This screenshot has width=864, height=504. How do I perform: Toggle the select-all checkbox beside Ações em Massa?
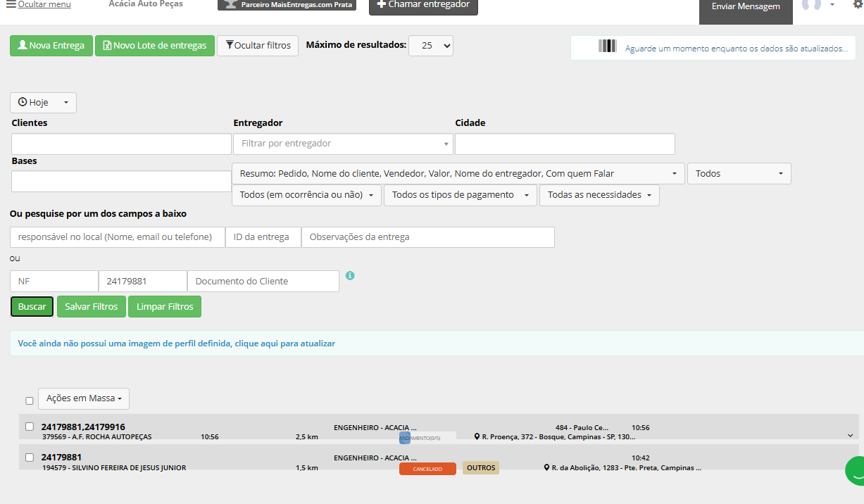[x=30, y=401]
